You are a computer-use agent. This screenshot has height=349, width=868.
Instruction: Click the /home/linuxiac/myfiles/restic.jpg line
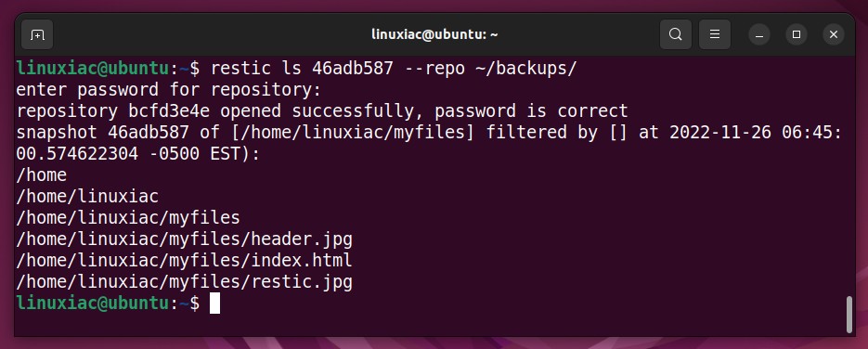pos(185,282)
